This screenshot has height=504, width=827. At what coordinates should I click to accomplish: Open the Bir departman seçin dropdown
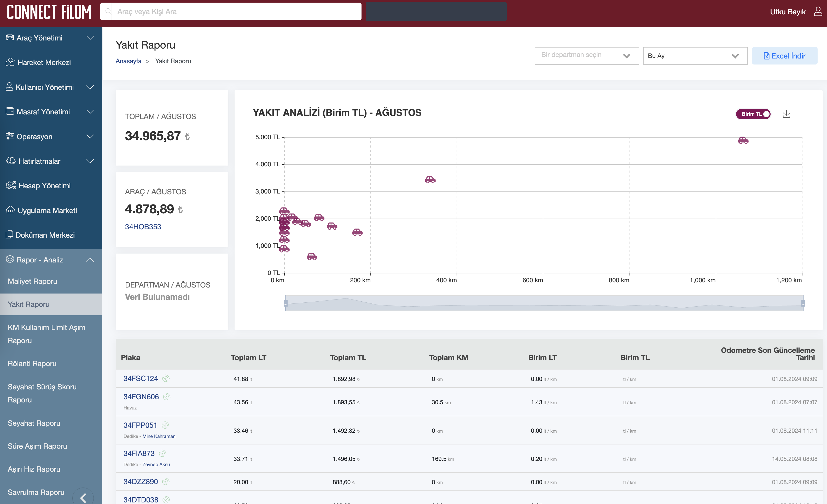pyautogui.click(x=586, y=56)
